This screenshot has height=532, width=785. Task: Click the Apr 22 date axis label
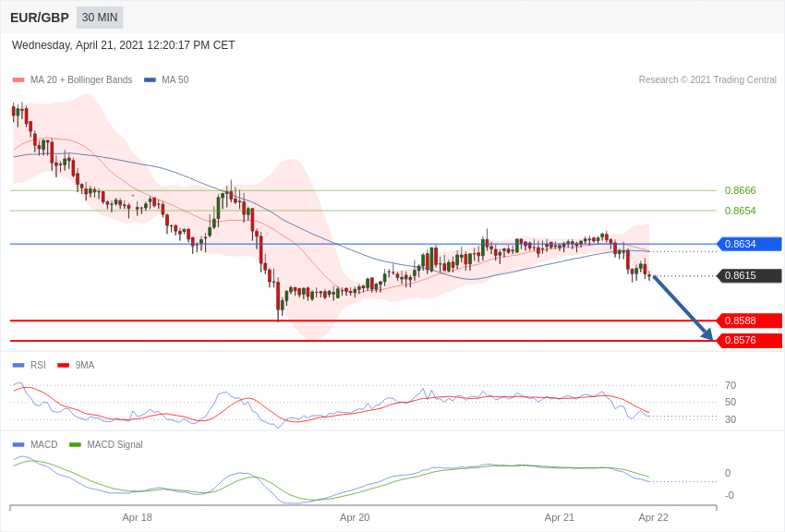click(653, 517)
